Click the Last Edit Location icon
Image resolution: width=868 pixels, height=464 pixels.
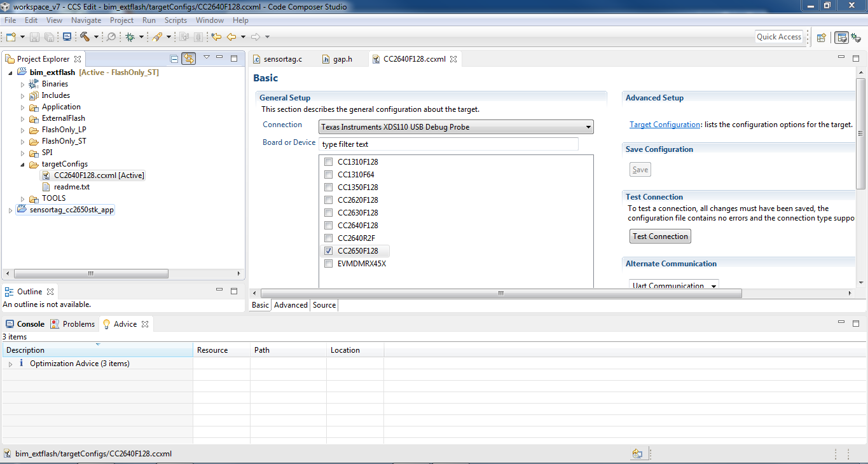pyautogui.click(x=216, y=37)
